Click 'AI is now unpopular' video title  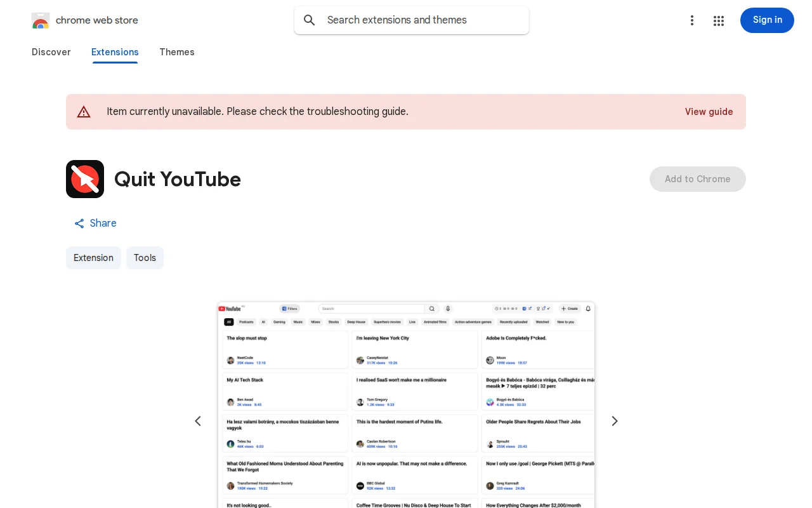pos(412,464)
